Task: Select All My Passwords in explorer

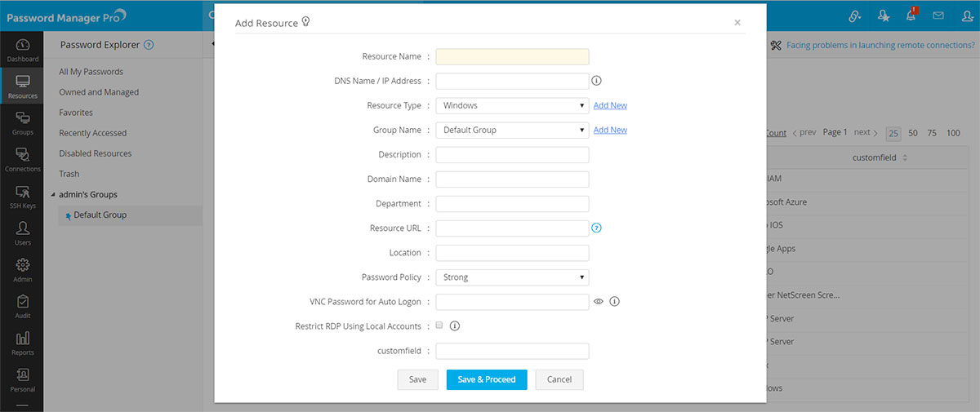Action: point(91,72)
